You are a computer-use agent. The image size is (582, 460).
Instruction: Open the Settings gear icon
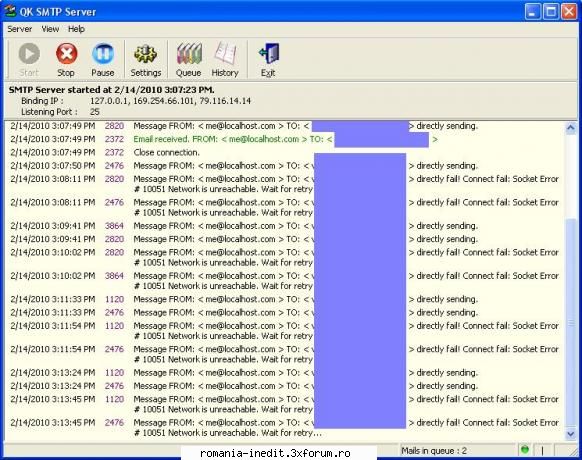click(146, 59)
